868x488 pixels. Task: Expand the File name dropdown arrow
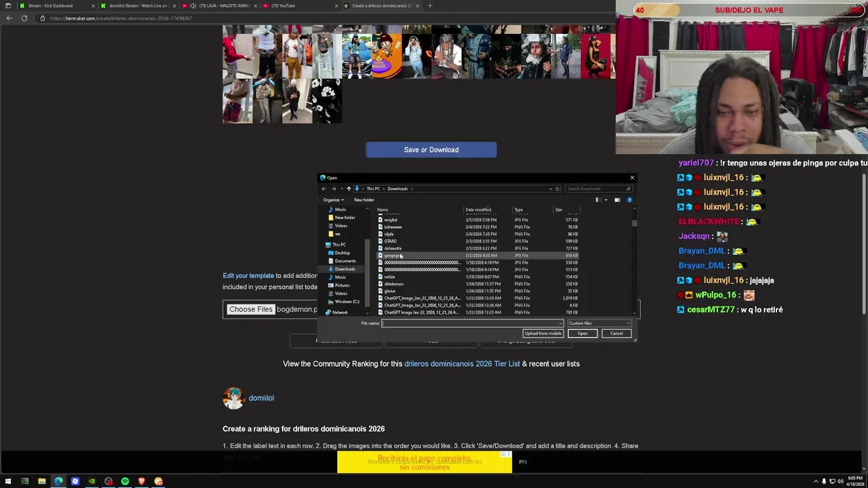pyautogui.click(x=561, y=323)
